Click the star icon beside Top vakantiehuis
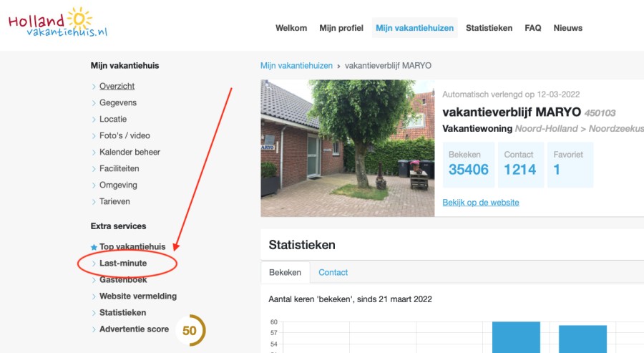The height and width of the screenshot is (353, 644). 94,247
